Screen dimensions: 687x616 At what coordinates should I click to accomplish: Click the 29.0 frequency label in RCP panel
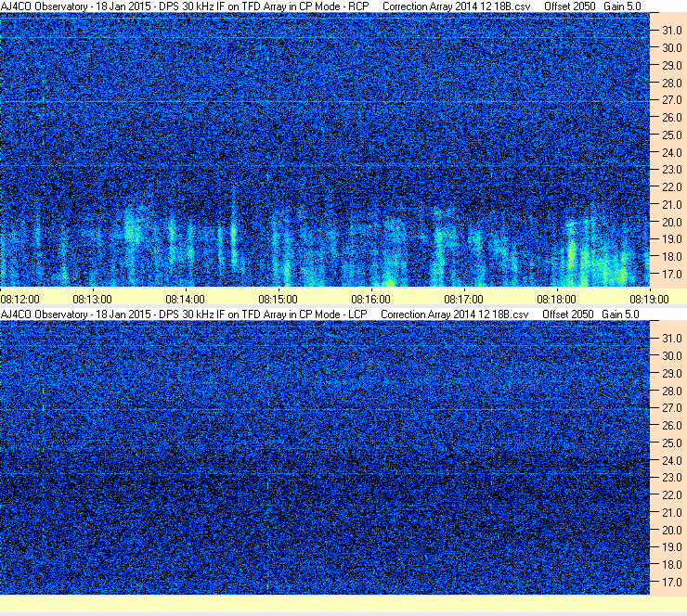(x=672, y=65)
